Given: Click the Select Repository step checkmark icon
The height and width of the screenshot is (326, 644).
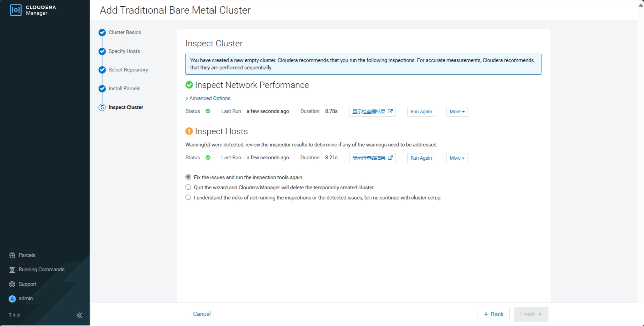Looking at the screenshot, I should coord(102,70).
